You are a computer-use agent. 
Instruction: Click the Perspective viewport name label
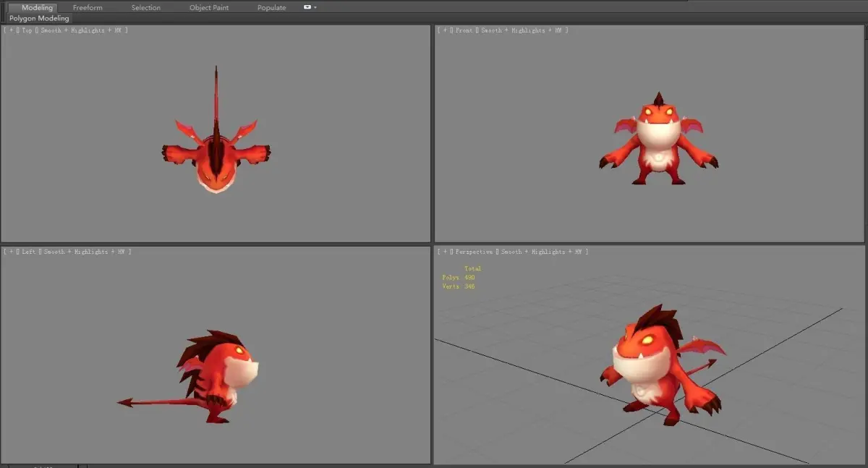point(475,252)
